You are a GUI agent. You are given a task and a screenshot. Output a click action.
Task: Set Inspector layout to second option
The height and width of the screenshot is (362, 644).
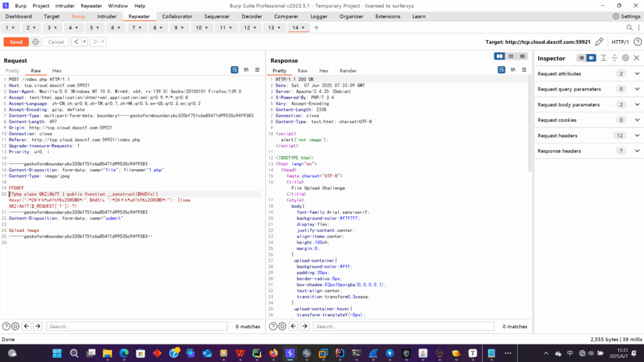point(591,58)
